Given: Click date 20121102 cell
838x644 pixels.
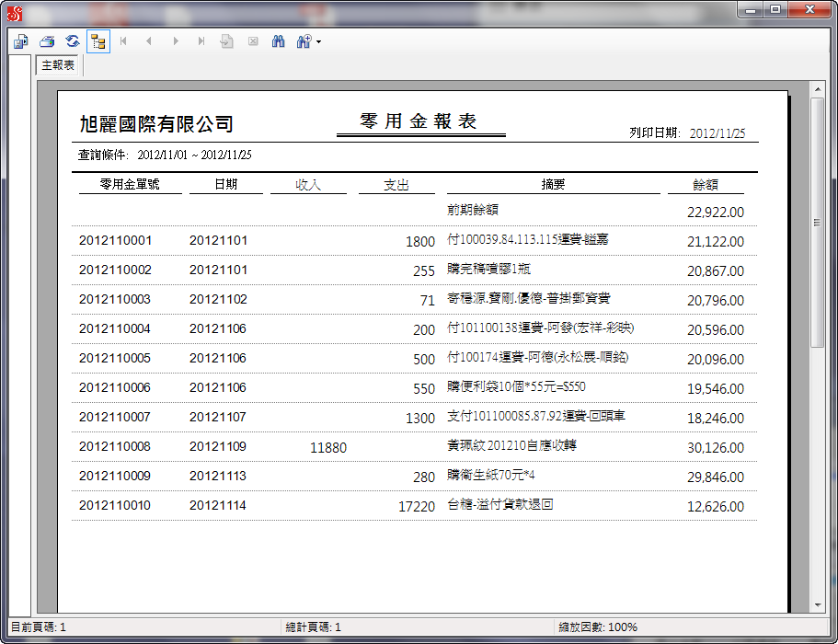Looking at the screenshot, I should (218, 299).
